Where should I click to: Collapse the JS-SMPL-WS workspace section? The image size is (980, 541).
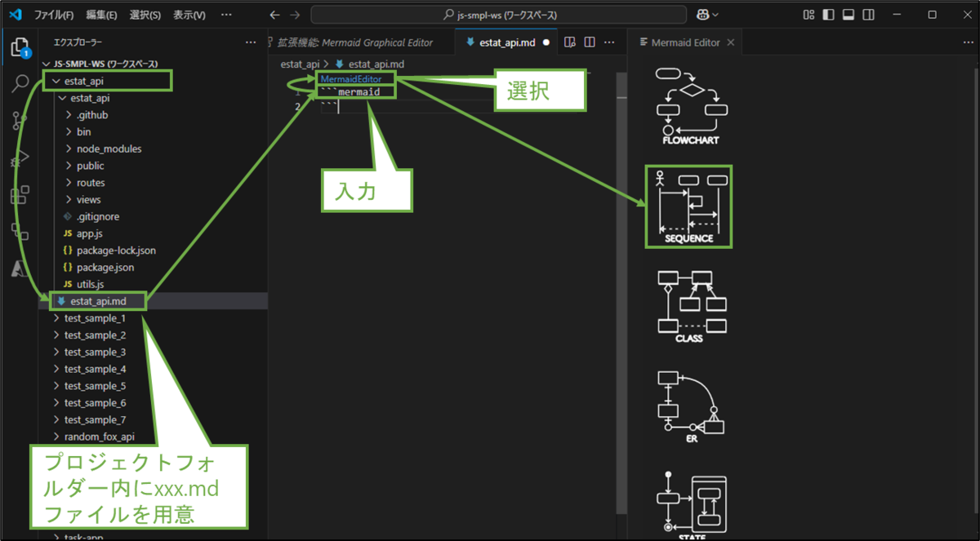[x=105, y=64]
